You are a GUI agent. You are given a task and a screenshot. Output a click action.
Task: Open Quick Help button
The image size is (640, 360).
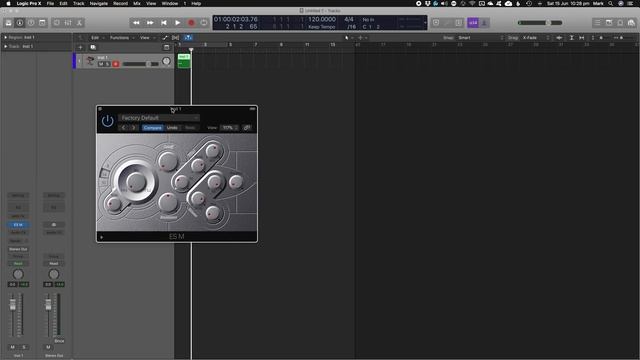(31, 23)
